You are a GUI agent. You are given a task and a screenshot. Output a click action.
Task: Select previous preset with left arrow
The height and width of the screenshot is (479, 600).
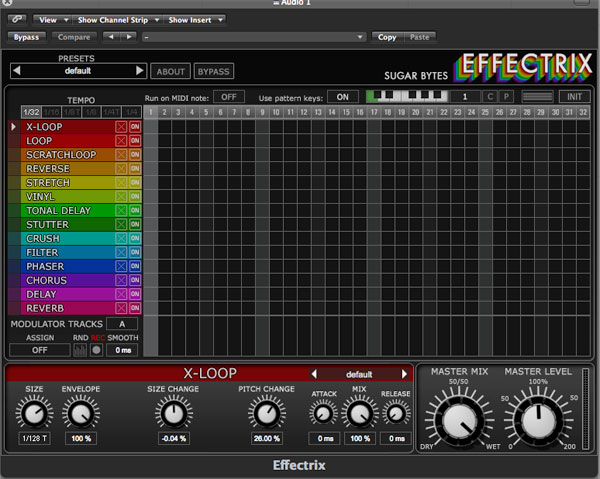(x=16, y=70)
